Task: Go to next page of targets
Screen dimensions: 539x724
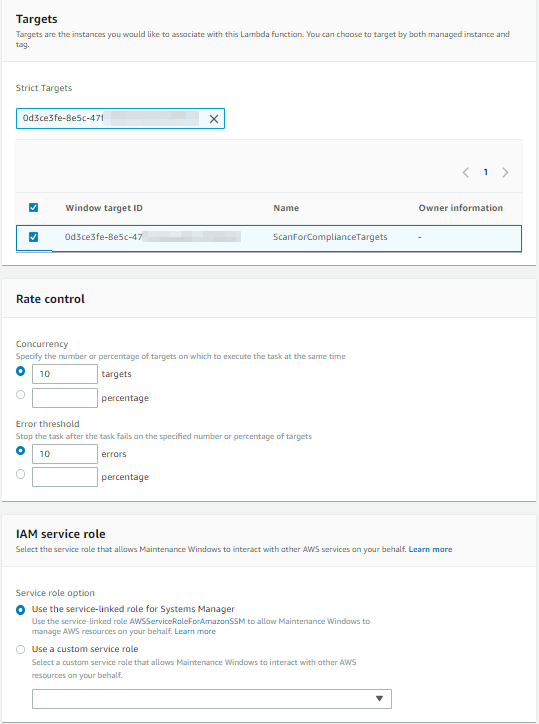Action: pyautogui.click(x=505, y=173)
